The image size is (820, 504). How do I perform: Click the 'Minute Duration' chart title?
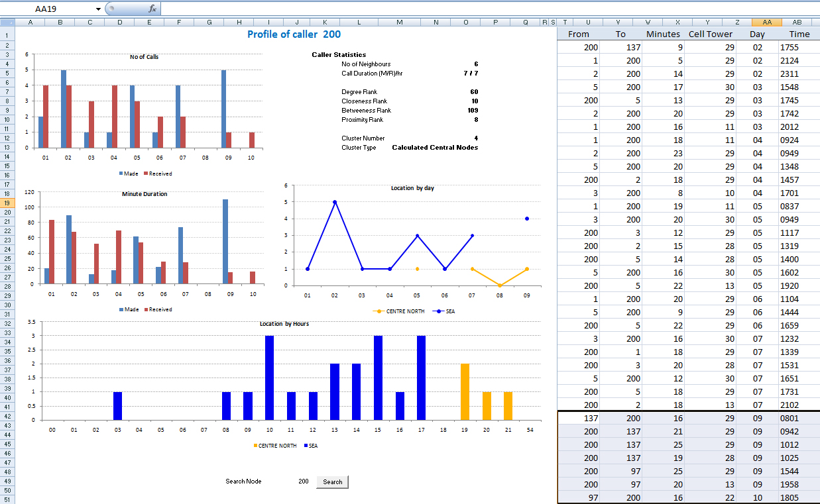pyautogui.click(x=145, y=194)
